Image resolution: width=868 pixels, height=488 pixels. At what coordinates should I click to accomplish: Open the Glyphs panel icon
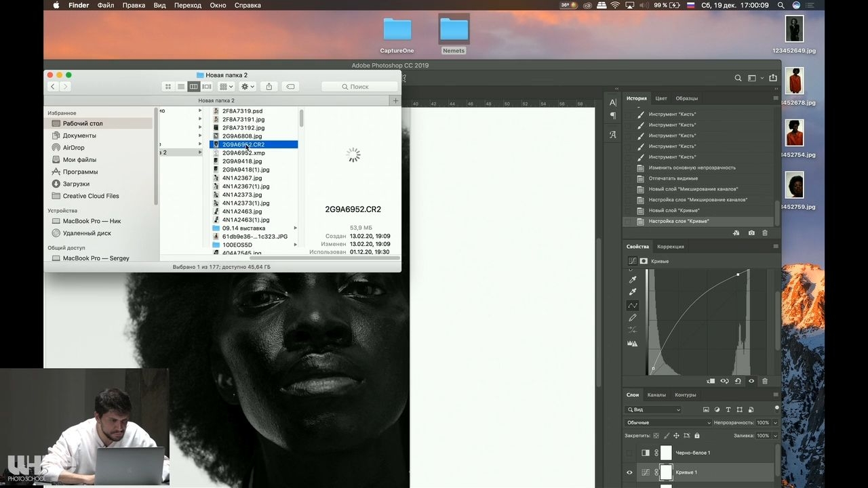[613, 134]
